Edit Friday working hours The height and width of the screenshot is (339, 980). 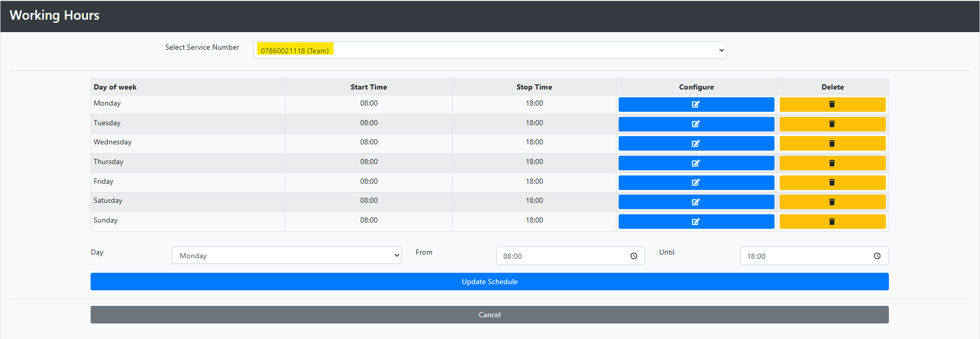(696, 183)
